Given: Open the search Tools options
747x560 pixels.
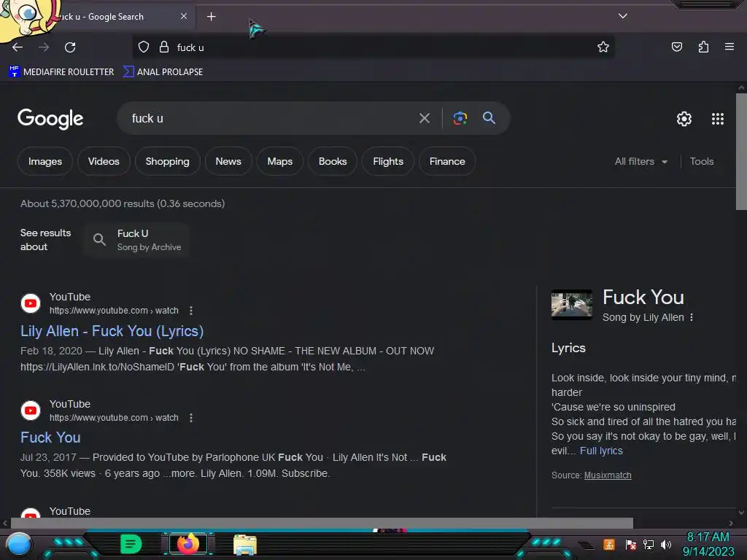Looking at the screenshot, I should pos(701,161).
